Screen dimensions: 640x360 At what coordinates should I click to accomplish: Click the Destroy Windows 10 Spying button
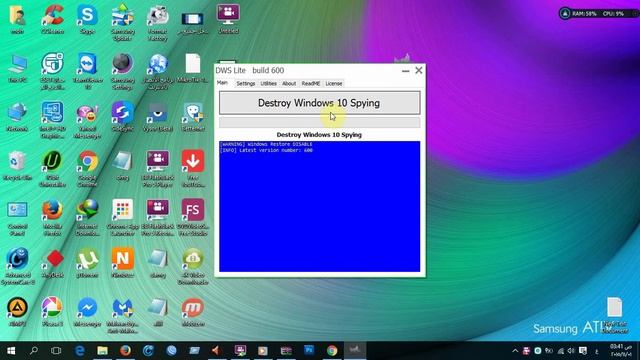click(x=319, y=103)
